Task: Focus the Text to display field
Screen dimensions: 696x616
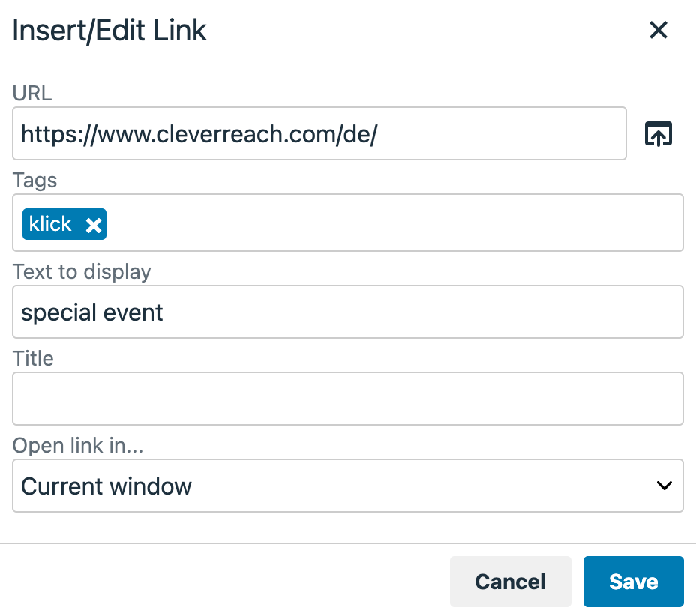Action: coord(347,312)
